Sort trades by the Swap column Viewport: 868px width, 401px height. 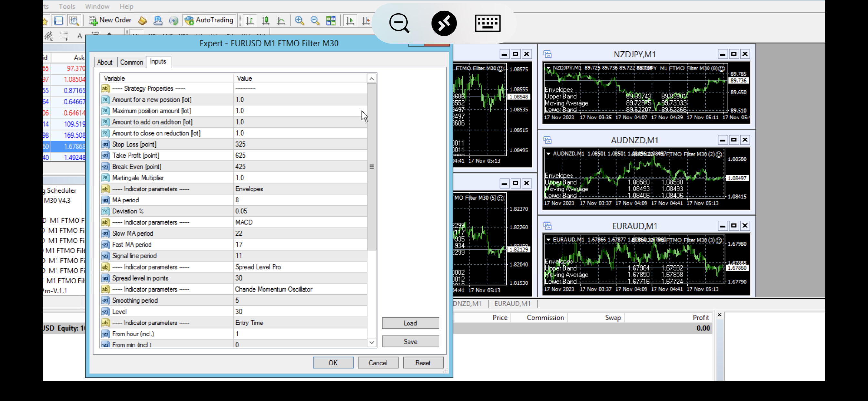tap(596, 317)
